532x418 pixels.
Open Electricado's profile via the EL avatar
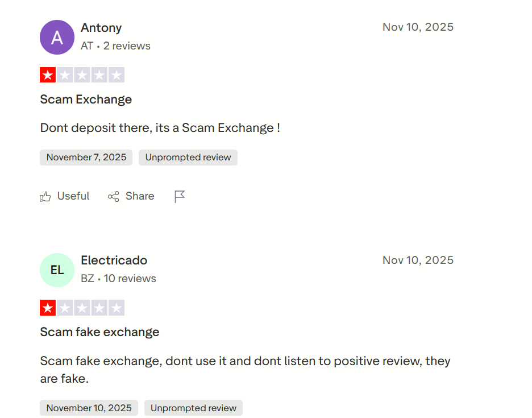pos(57,270)
